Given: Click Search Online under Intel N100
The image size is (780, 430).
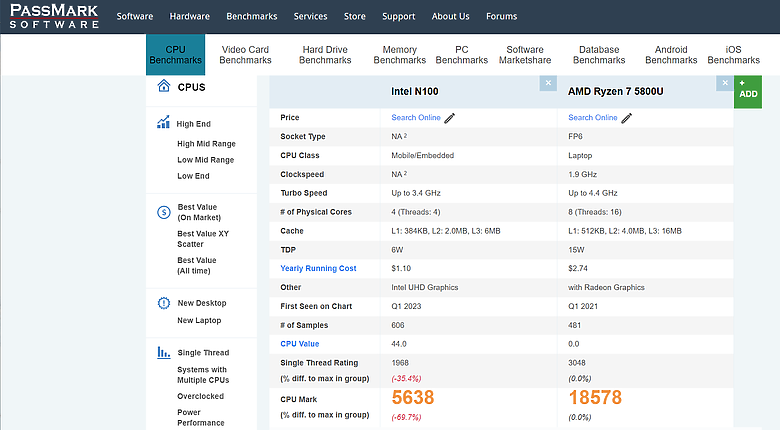Looking at the screenshot, I should tap(416, 117).
